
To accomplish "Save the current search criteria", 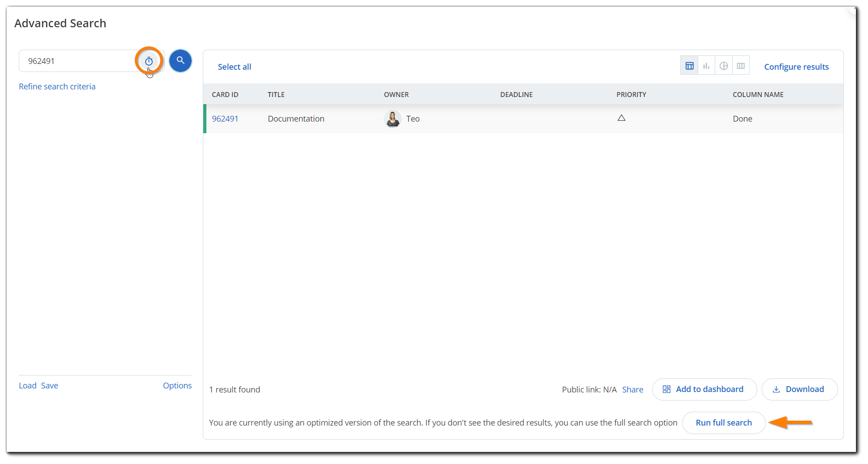I will coord(49,385).
